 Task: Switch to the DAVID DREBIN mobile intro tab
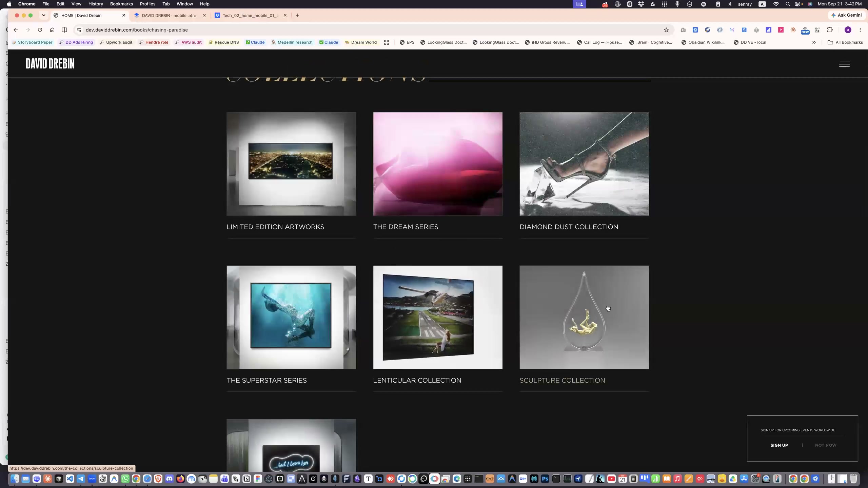point(169,15)
